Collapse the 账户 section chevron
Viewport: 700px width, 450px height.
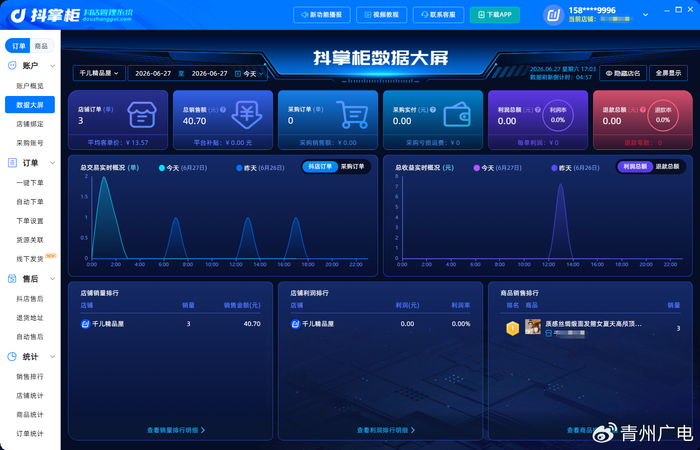pyautogui.click(x=52, y=66)
